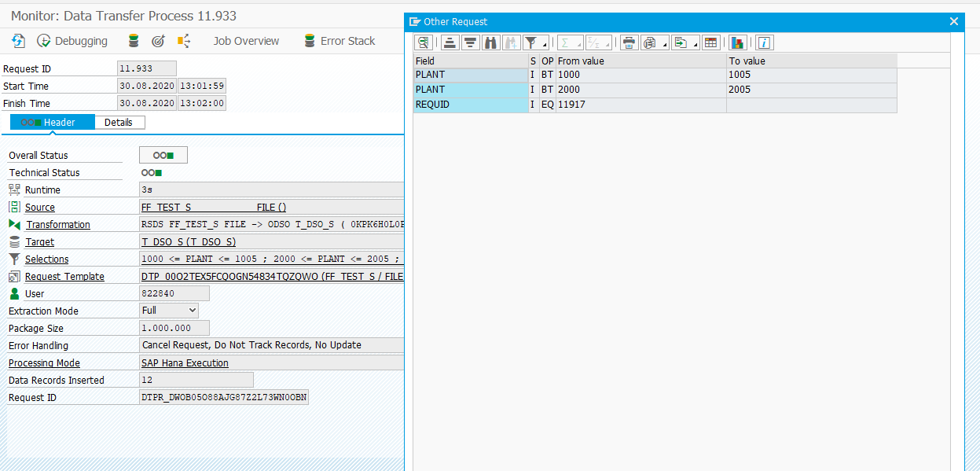This screenshot has height=471, width=980.
Task: Click the refresh request icon
Action: pos(17,40)
